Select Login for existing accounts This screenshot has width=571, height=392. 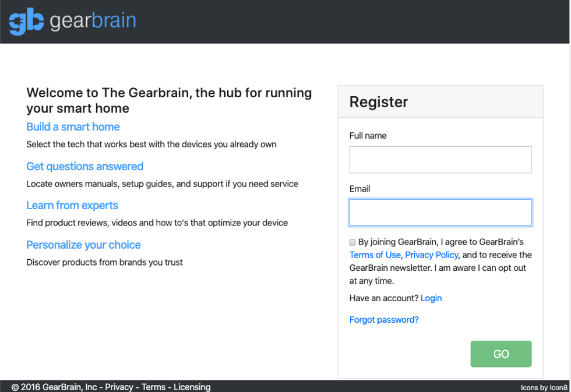pyautogui.click(x=431, y=298)
